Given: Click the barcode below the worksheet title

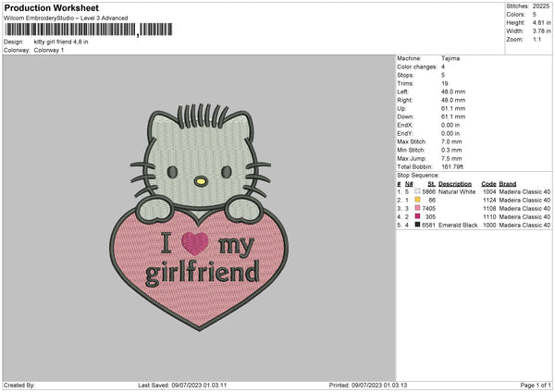Looking at the screenshot, I should (70, 30).
